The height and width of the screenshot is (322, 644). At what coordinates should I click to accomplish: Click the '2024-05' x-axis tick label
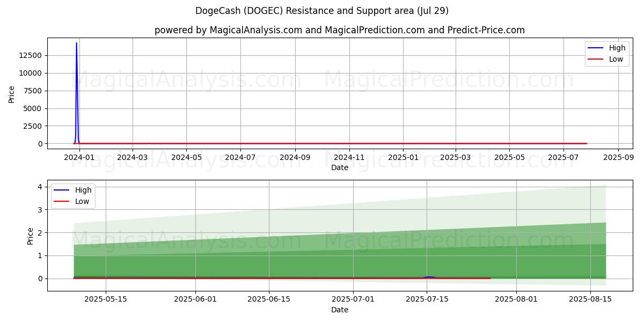point(186,158)
